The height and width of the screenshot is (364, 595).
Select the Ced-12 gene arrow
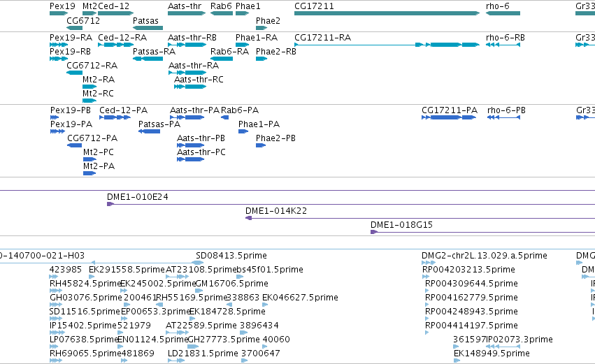point(116,13)
